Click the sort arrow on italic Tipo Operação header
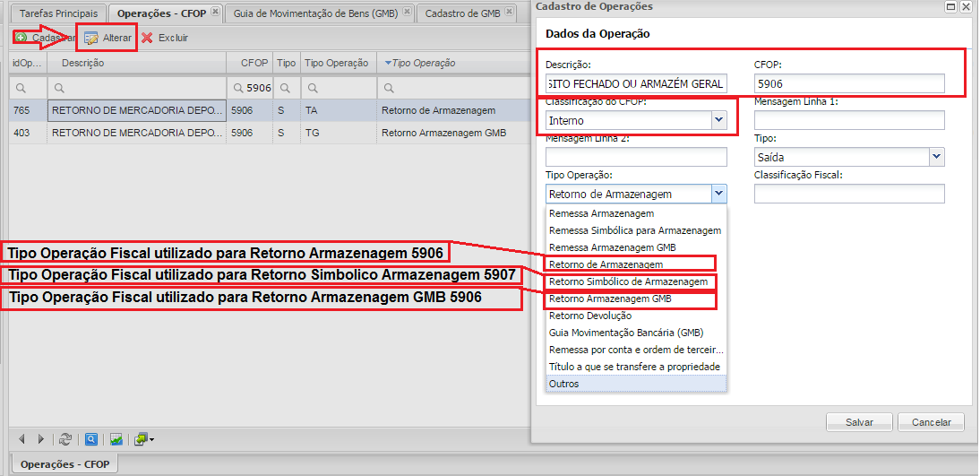980x476 pixels. tap(388, 63)
